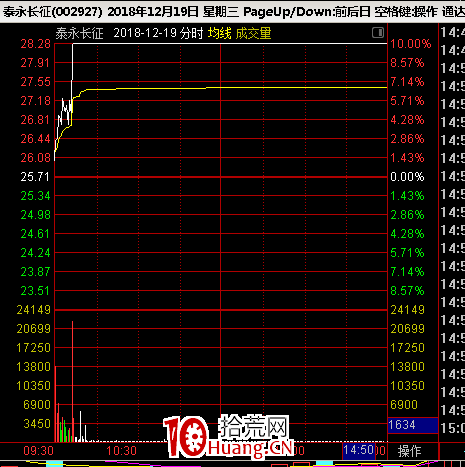Click the 27.18 price label
The width and height of the screenshot is (465, 467).
click(35, 101)
